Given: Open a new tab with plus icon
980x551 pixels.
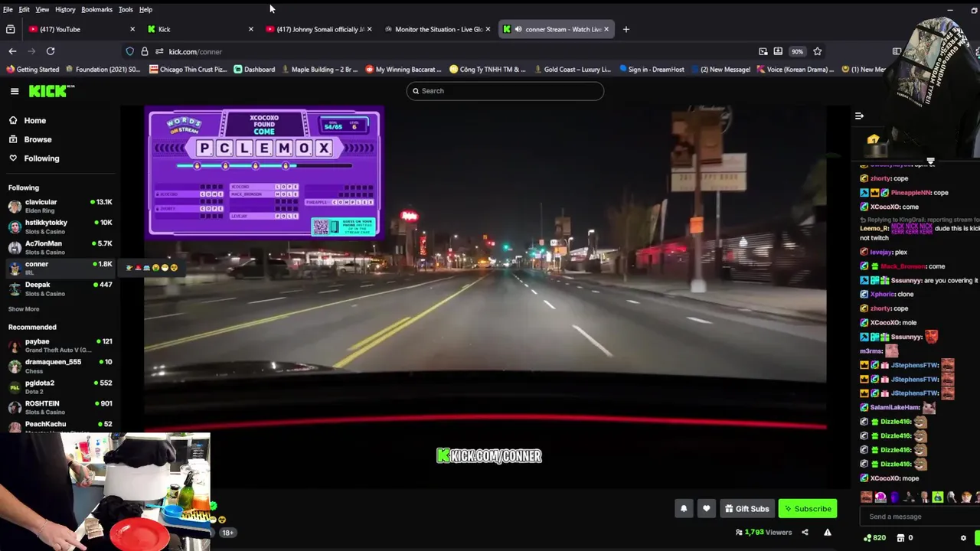Looking at the screenshot, I should (x=626, y=29).
